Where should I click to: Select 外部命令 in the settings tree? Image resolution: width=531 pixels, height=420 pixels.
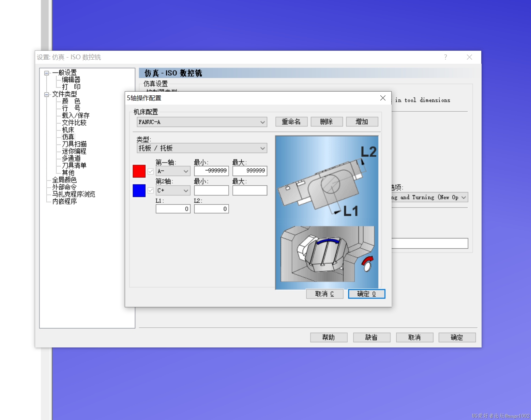point(64,187)
